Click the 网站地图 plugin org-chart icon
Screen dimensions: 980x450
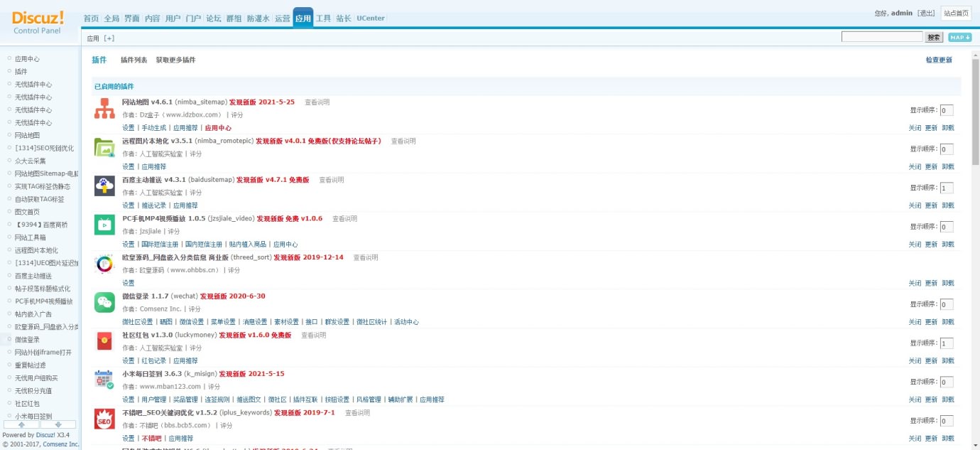click(x=104, y=109)
